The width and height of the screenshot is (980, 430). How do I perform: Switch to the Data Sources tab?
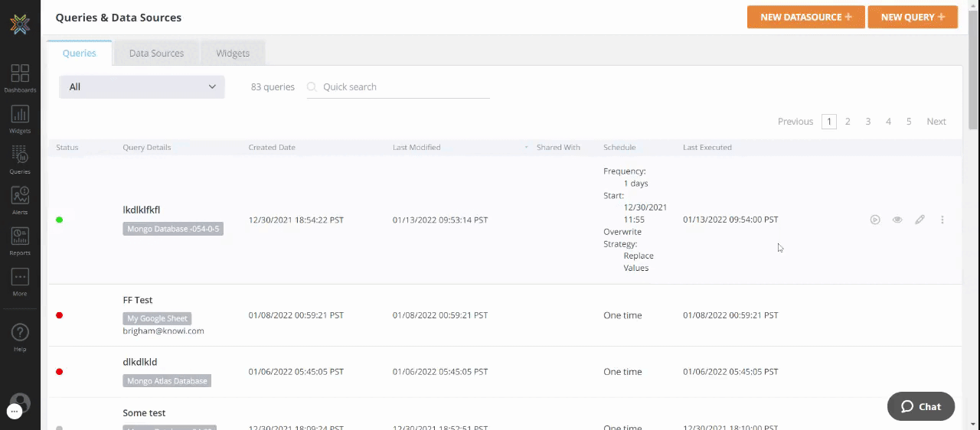156,54
